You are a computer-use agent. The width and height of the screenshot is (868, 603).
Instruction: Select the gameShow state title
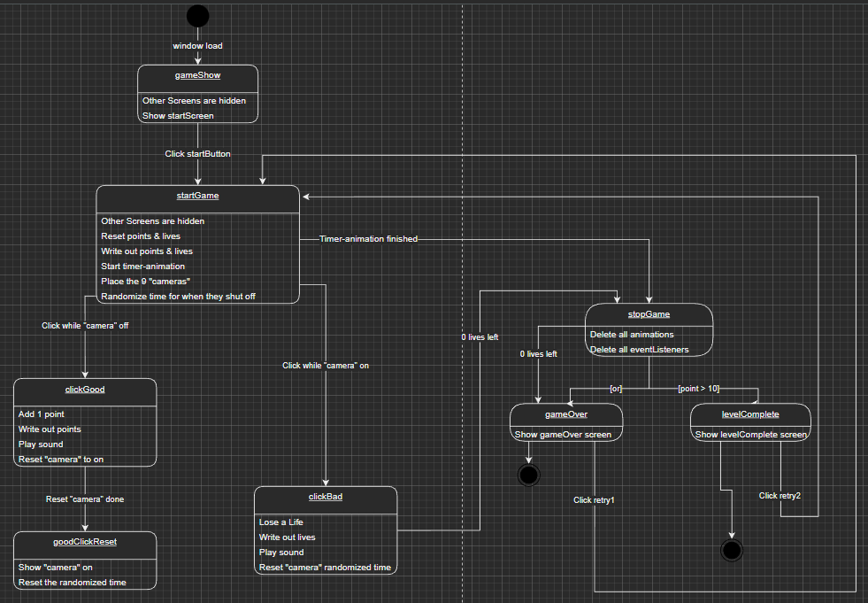pyautogui.click(x=197, y=76)
